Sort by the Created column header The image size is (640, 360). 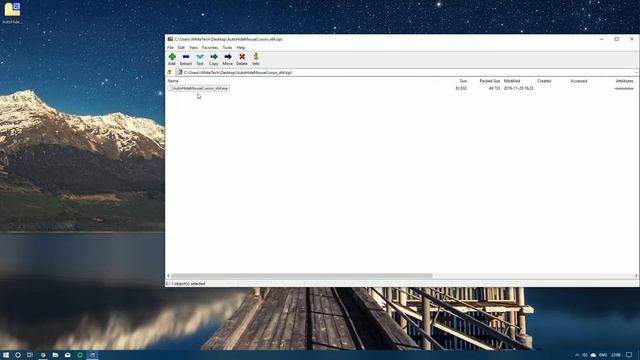[544, 81]
